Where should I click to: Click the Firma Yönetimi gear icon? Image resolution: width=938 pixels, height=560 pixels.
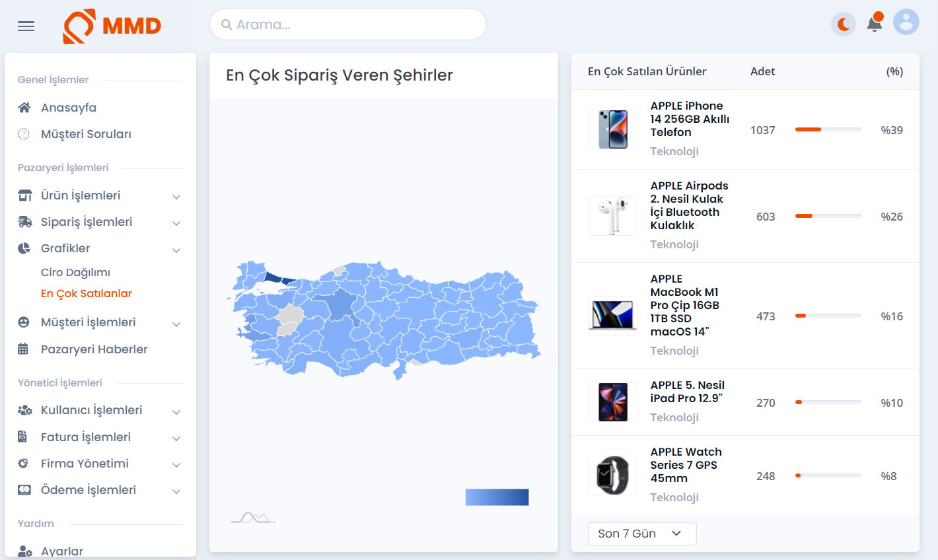[23, 464]
